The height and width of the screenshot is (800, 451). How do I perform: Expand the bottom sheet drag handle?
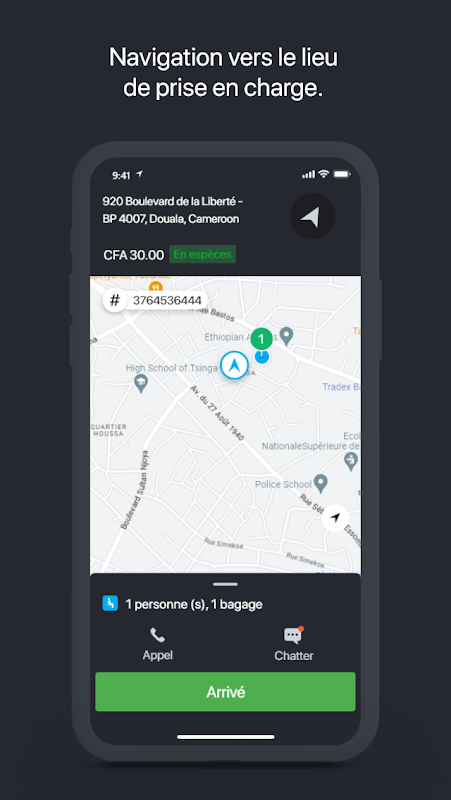coord(226,584)
